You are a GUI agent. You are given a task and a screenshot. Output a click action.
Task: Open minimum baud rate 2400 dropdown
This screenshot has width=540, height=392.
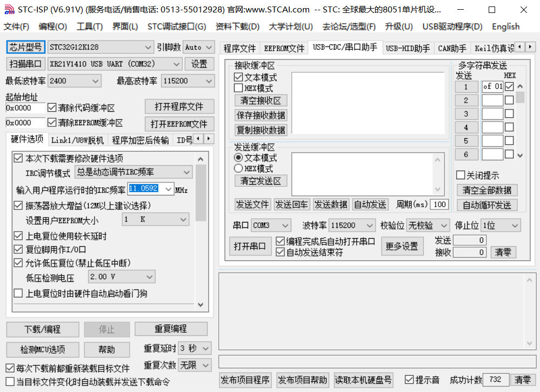click(75, 81)
